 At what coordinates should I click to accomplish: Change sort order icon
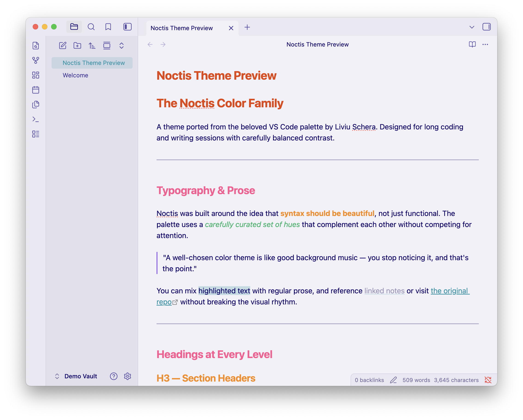click(x=92, y=45)
